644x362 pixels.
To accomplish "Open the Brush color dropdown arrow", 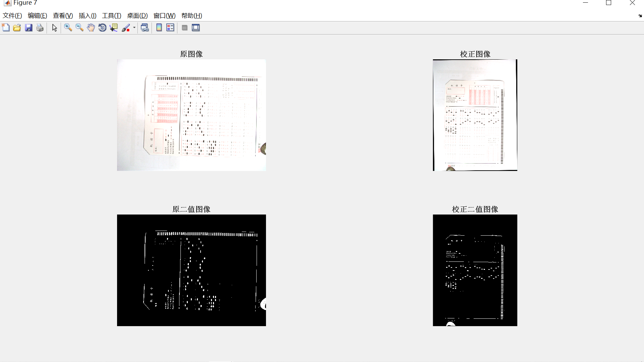I will (x=134, y=28).
